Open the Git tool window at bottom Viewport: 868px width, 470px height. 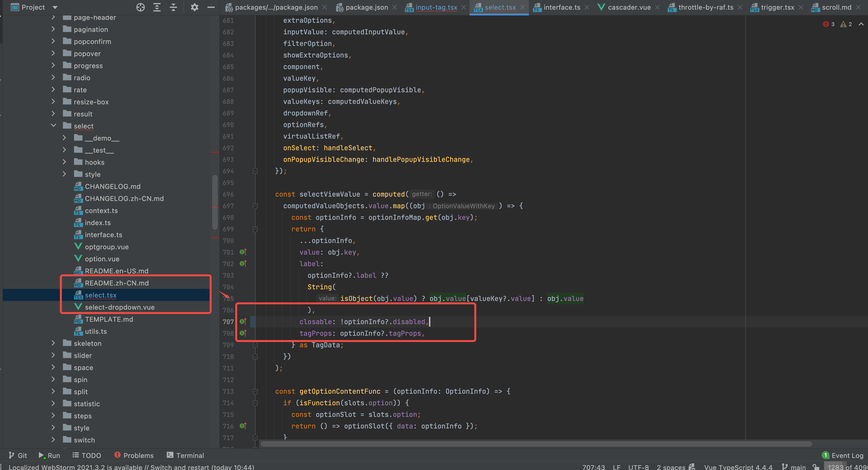(18, 455)
